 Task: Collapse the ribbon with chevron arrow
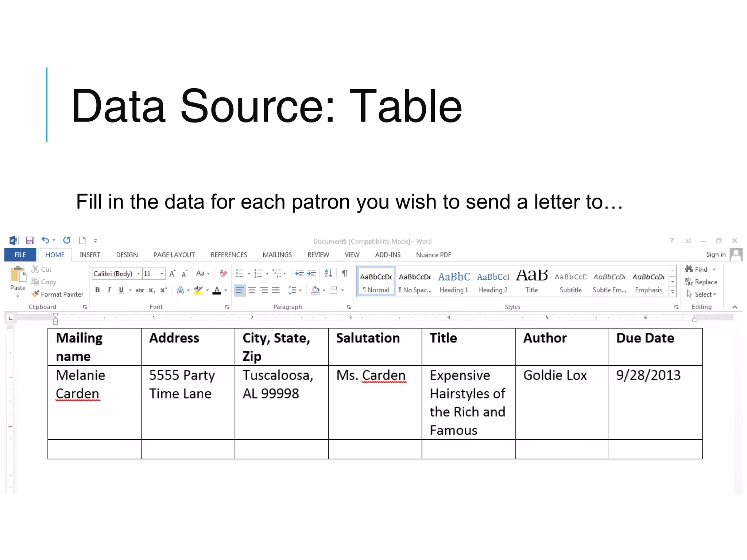pos(735,307)
